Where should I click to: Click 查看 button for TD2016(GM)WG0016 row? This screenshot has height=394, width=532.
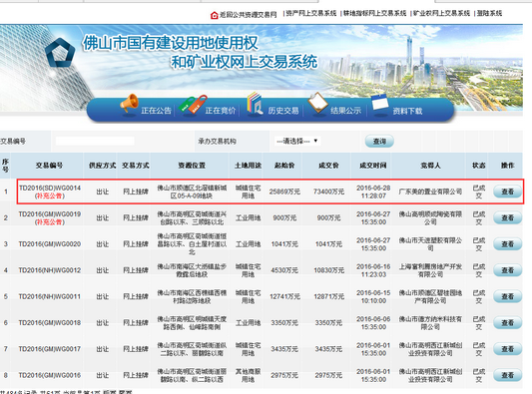click(x=508, y=375)
